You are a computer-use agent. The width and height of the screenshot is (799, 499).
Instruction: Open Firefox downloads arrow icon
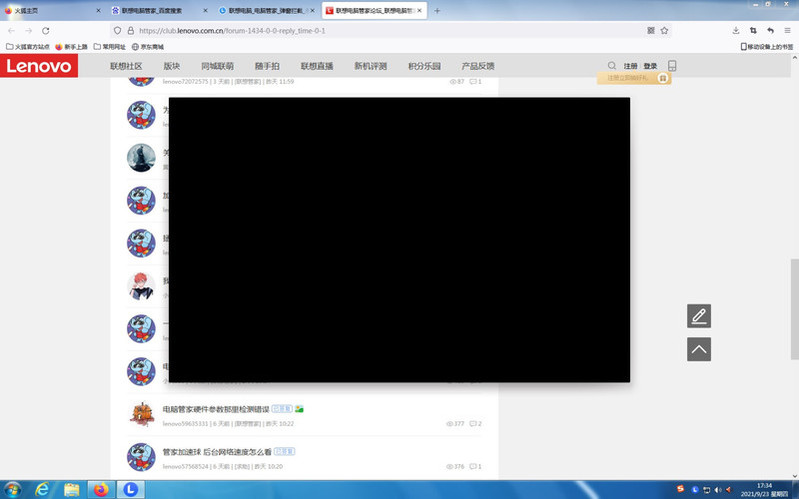tap(736, 31)
